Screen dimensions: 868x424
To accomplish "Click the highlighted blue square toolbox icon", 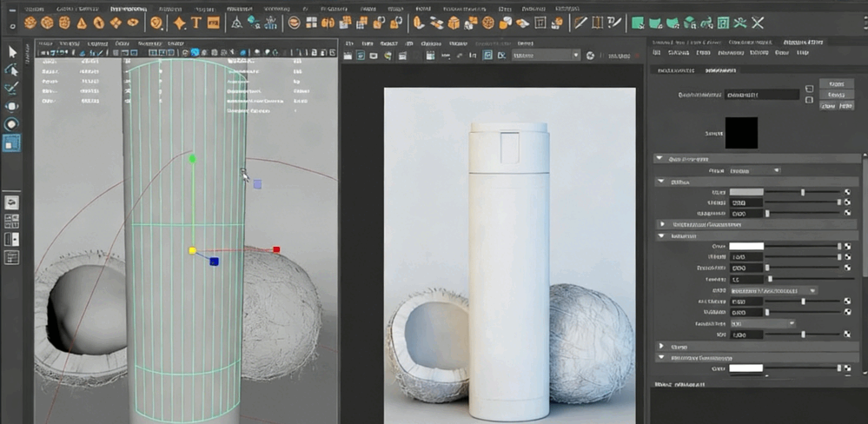I will pyautogui.click(x=12, y=142).
